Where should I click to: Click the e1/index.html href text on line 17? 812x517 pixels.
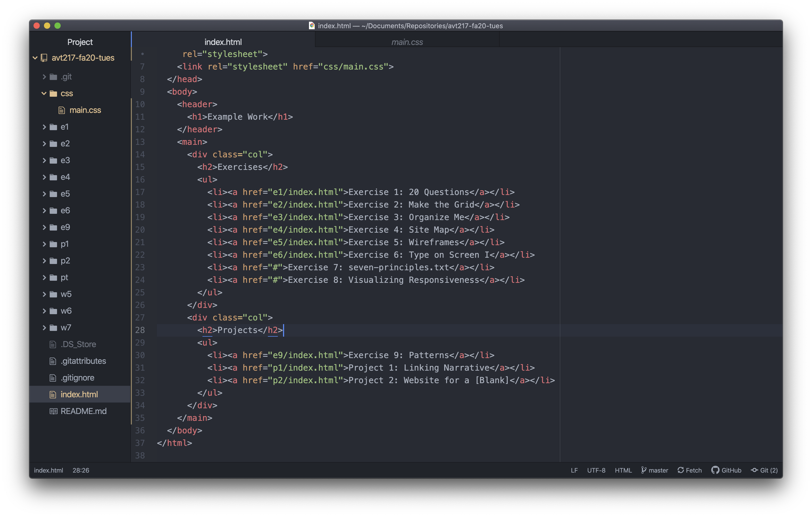306,192
